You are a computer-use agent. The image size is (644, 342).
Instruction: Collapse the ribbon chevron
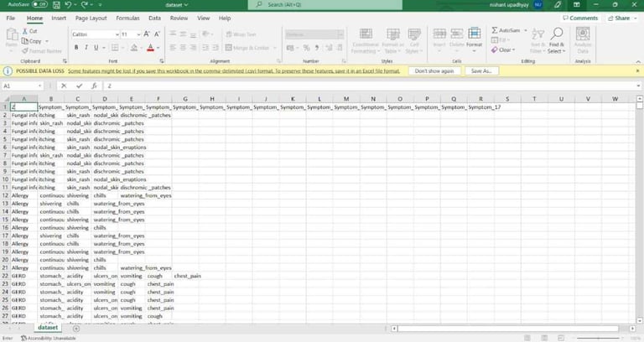point(638,61)
